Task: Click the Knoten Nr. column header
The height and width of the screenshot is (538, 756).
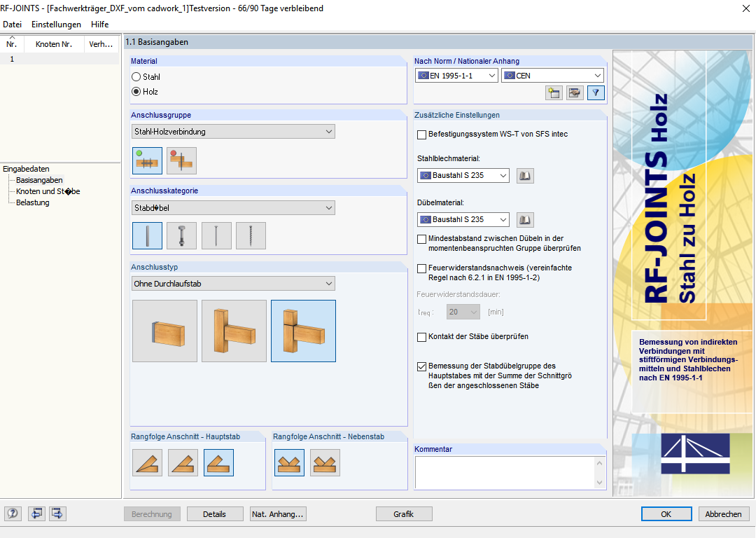Action: click(54, 44)
